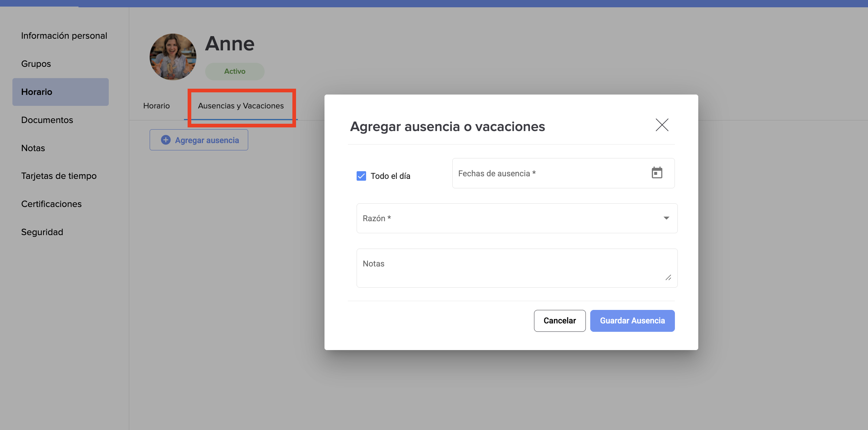Close the dialog with the X icon

point(662,125)
